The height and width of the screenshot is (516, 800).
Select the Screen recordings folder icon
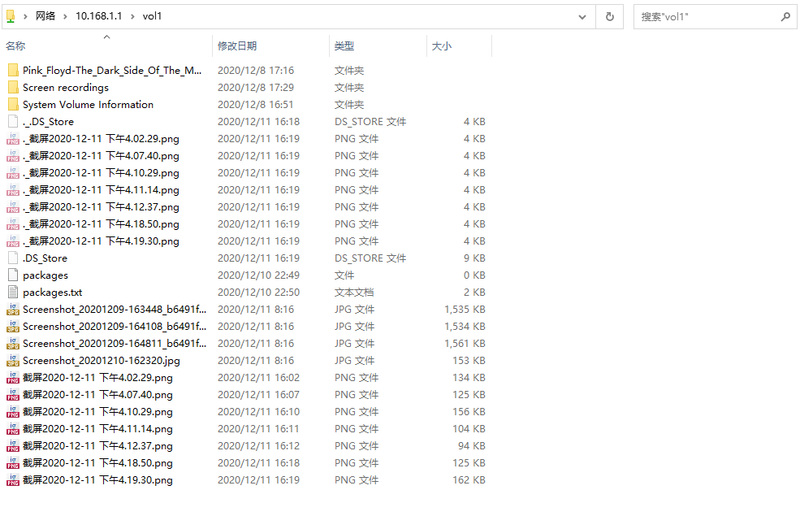pyautogui.click(x=13, y=87)
